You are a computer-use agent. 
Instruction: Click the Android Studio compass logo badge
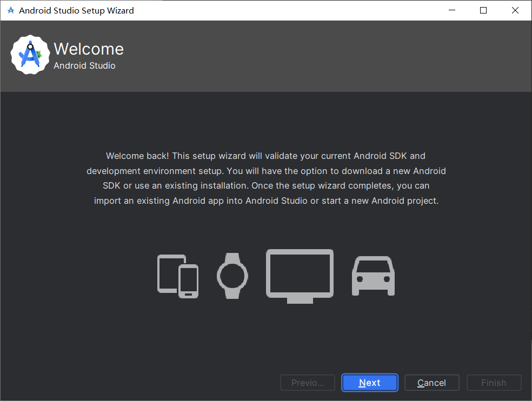point(30,55)
